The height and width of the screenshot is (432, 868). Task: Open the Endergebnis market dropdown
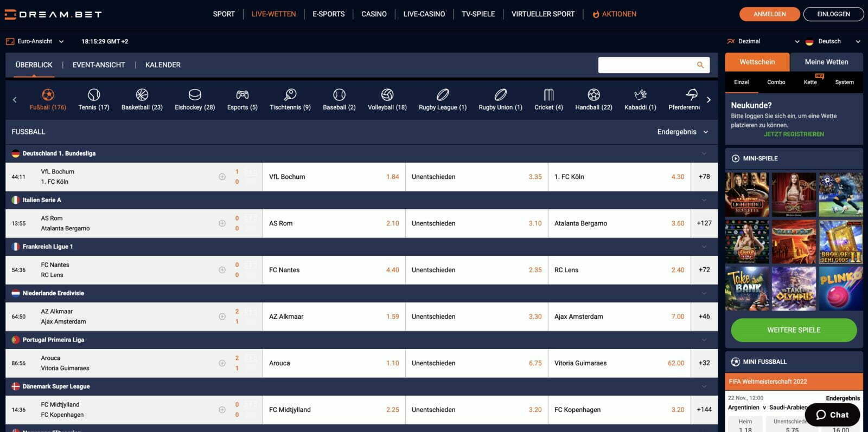pyautogui.click(x=683, y=132)
